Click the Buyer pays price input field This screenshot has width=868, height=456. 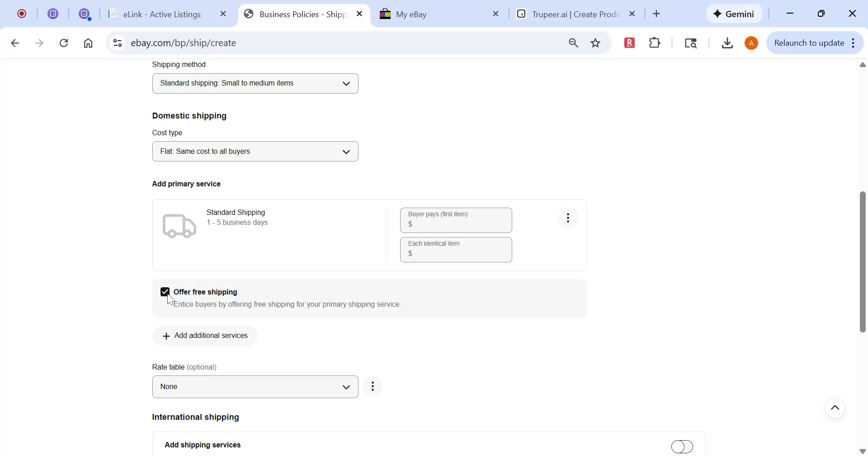click(x=456, y=223)
